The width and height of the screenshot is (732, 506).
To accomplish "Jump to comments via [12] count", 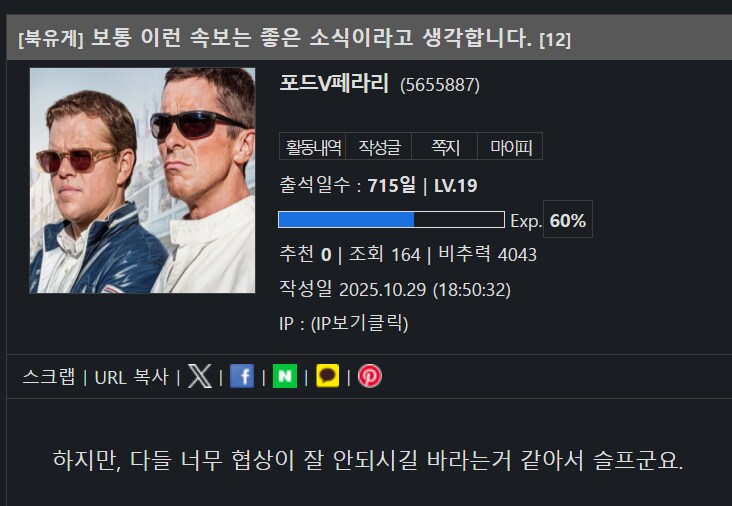I will [x=555, y=40].
